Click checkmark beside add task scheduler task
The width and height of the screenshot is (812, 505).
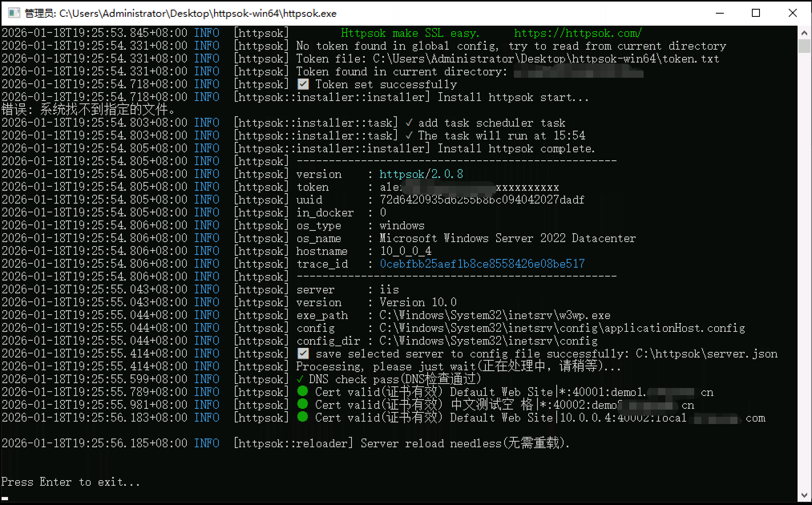click(409, 123)
